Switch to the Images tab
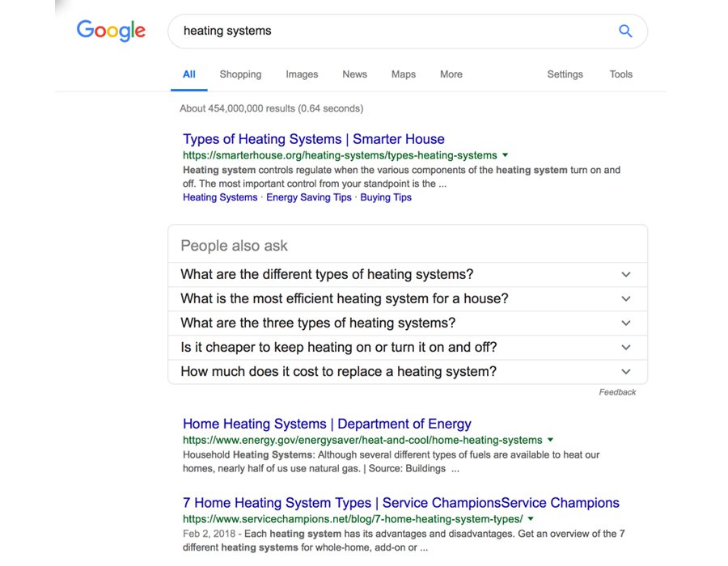The width and height of the screenshot is (728, 566). [302, 74]
